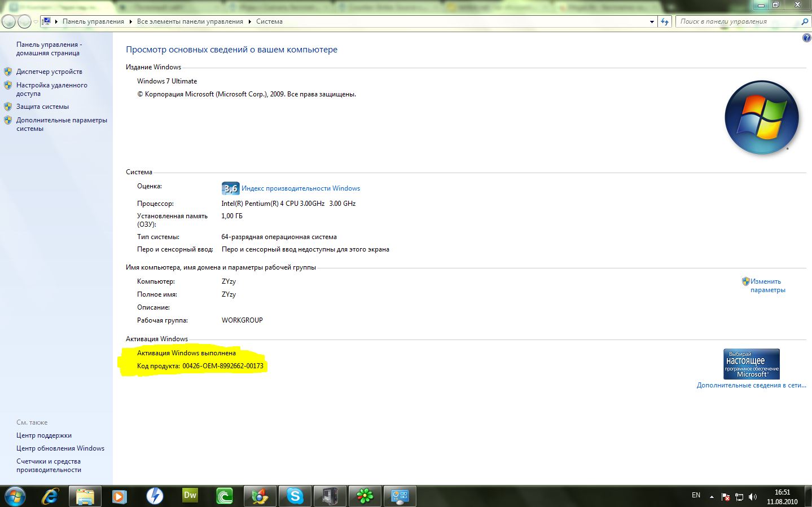Expand the root breadcrumb arrow before Панель управления
Viewport: 812px width, 507px height.
click(56, 21)
